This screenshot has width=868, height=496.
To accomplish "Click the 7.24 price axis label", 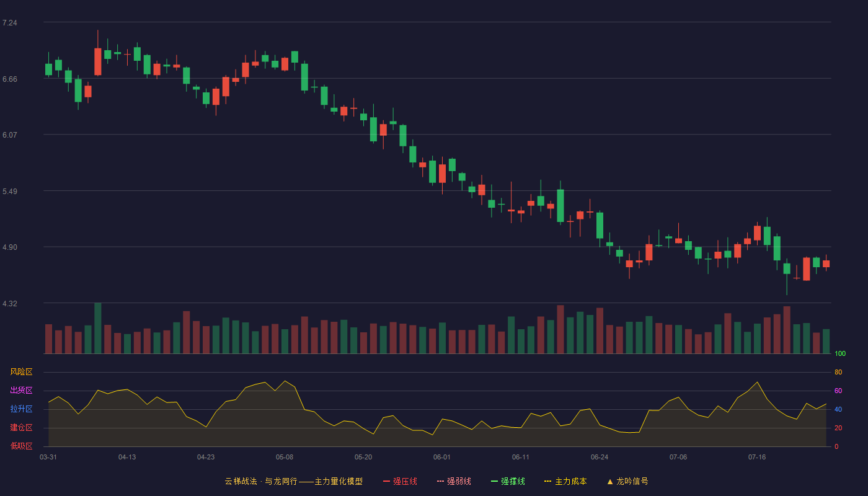I will [x=10, y=23].
